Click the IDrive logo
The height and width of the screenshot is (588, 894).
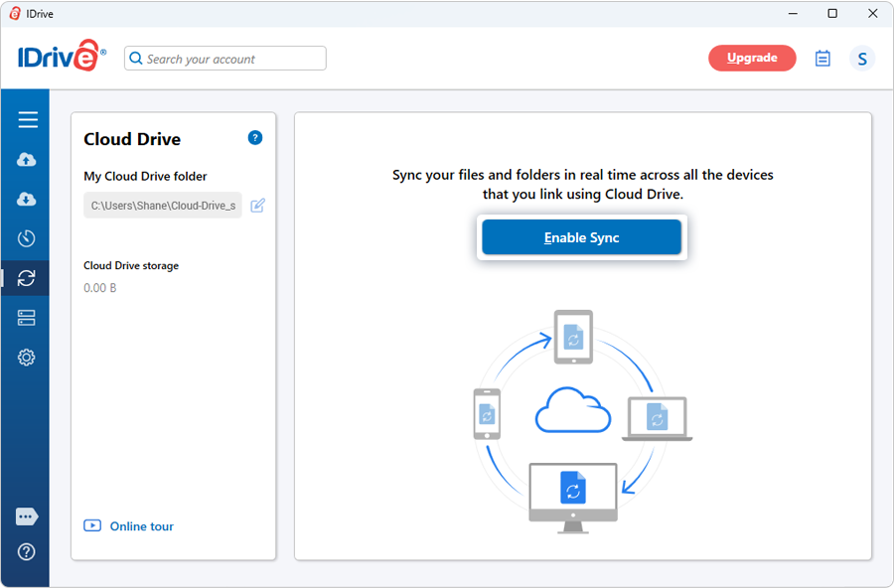tap(58, 57)
